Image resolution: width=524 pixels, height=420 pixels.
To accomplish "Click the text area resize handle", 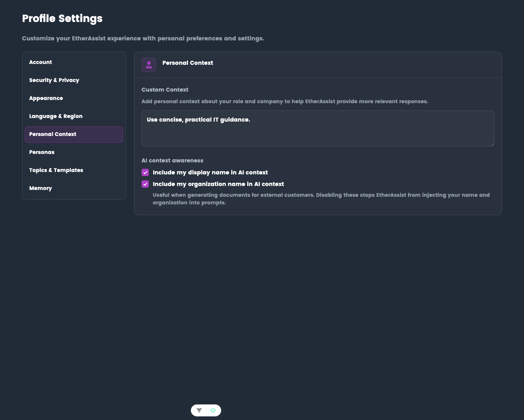I will (x=492, y=144).
